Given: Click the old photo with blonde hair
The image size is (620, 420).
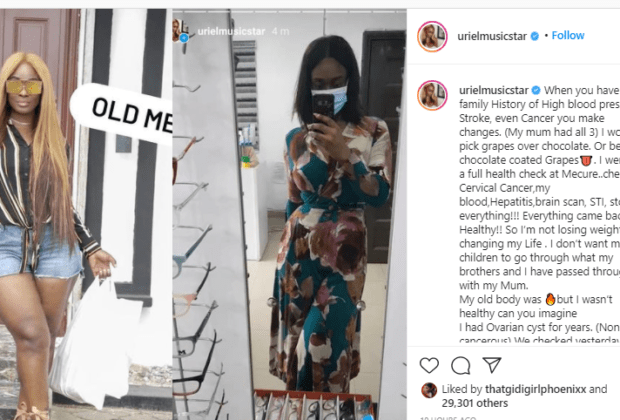Looking at the screenshot, I should click(x=86, y=214).
